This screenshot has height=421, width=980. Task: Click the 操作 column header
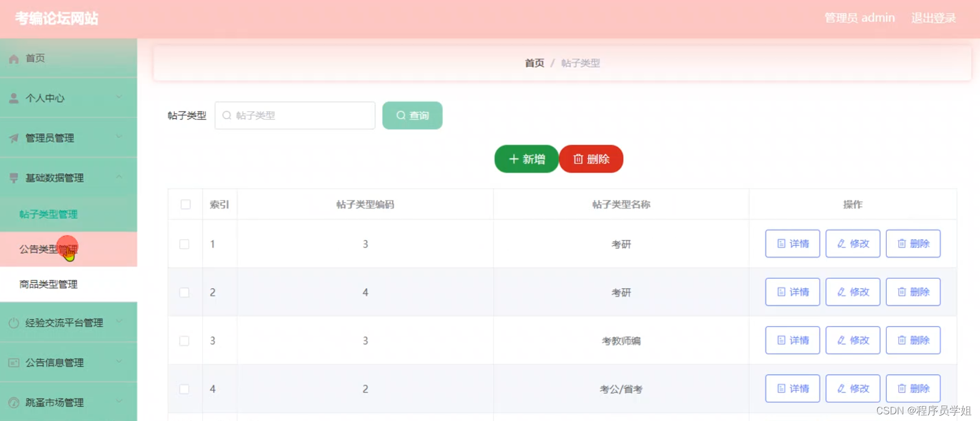pyautogui.click(x=853, y=204)
